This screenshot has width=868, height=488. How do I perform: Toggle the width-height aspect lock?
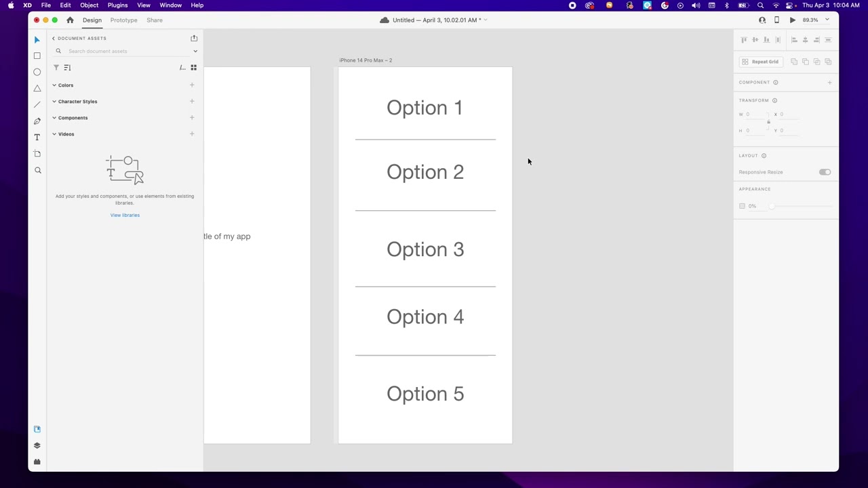pos(768,122)
